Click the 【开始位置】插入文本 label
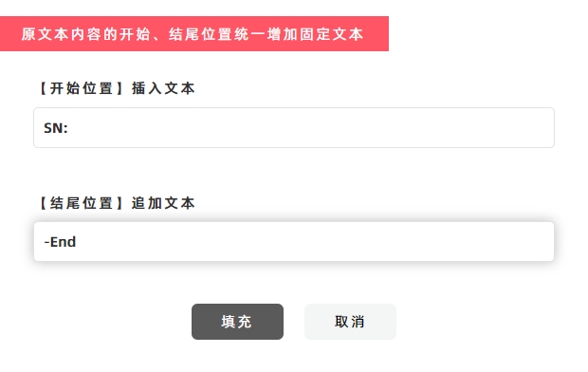This screenshot has height=372, width=588. point(117,88)
